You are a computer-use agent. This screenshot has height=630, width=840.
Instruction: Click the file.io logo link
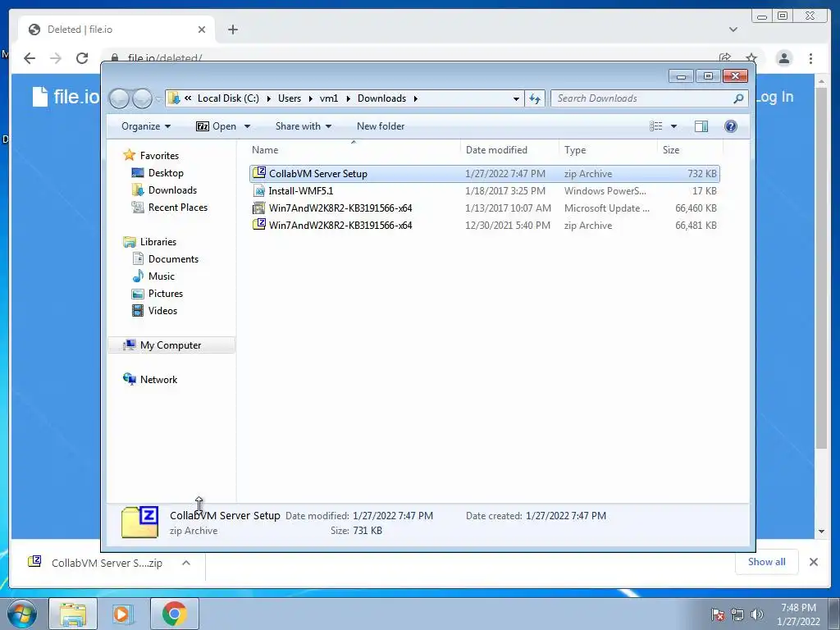click(x=66, y=97)
